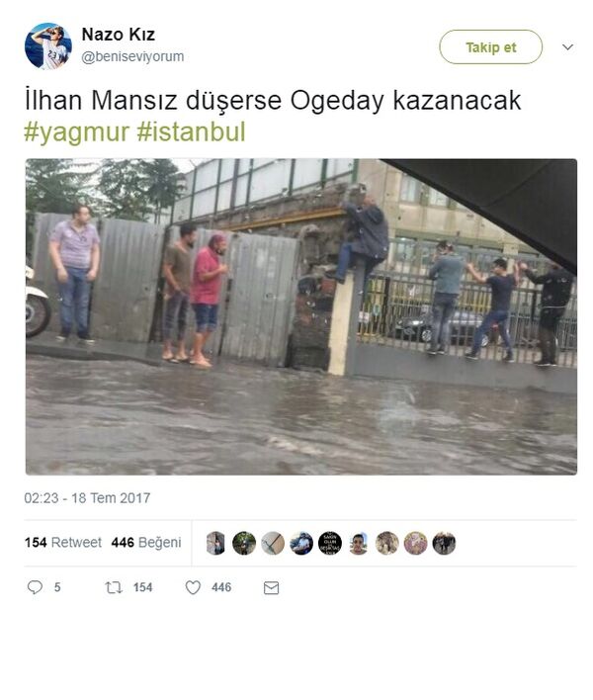593x700 pixels.
Task: Open the last liker avatar in row
Action: (444, 544)
